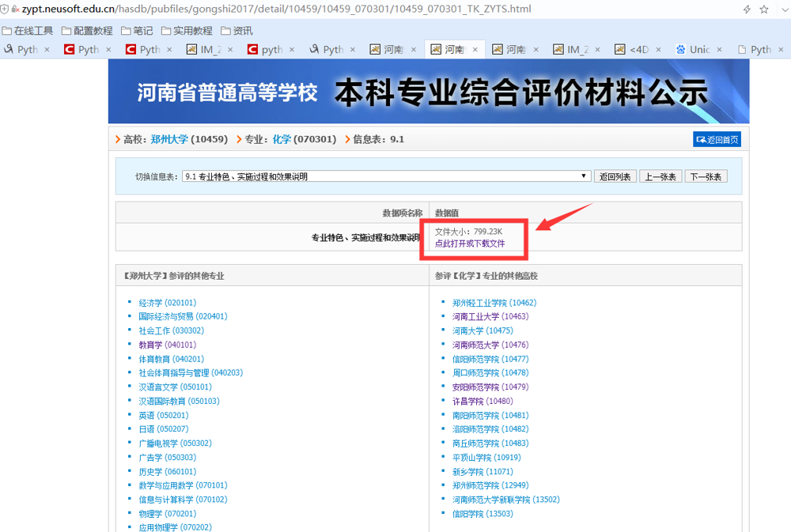This screenshot has width=791, height=532.
Task: Open the 河南师范大学 (10476) link
Action: click(x=490, y=345)
